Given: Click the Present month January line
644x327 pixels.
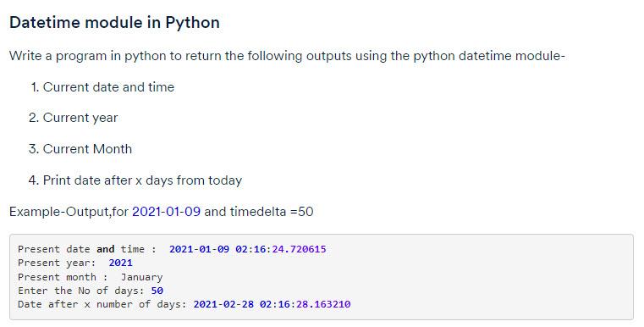Looking at the screenshot, I should [90, 277].
